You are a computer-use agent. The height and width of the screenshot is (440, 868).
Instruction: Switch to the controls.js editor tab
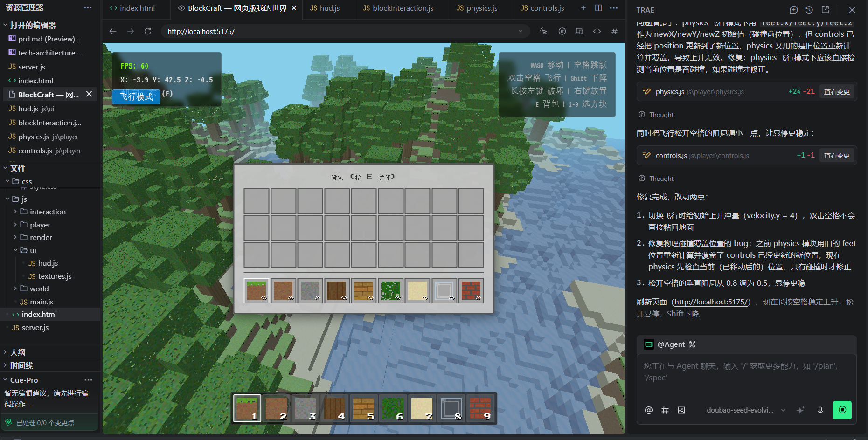point(542,8)
